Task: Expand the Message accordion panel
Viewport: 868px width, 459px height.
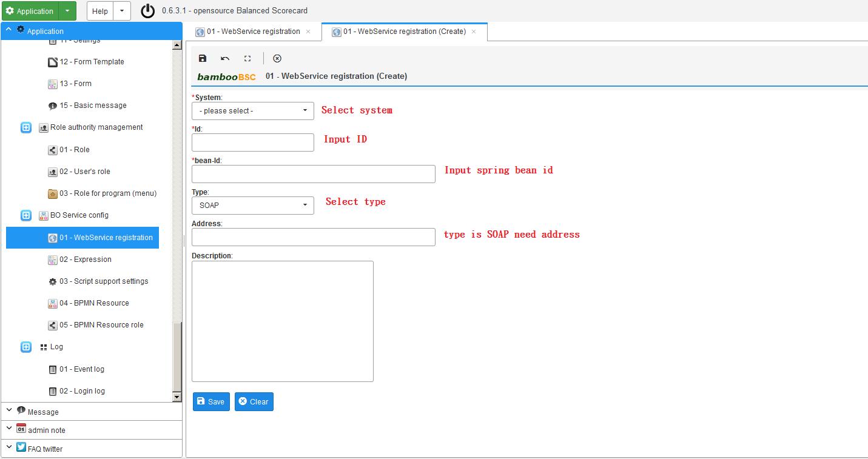Action: coord(92,412)
